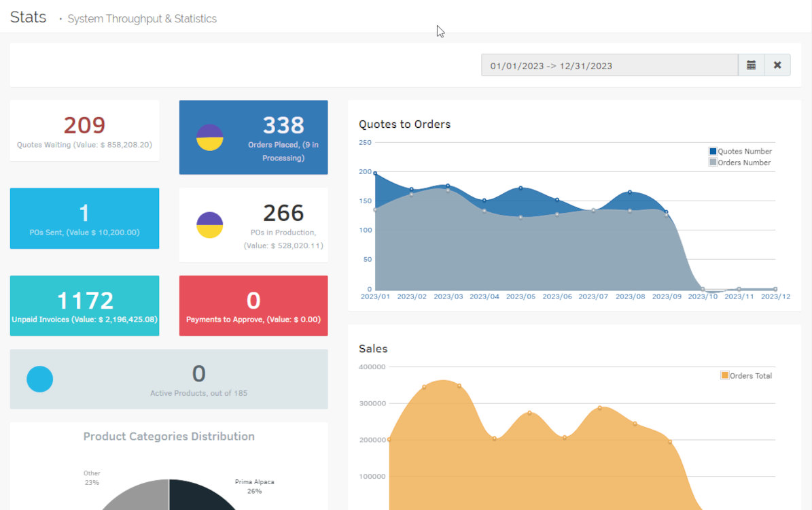The image size is (812, 510).
Task: Open the Payments to Approve card
Action: pyautogui.click(x=253, y=305)
